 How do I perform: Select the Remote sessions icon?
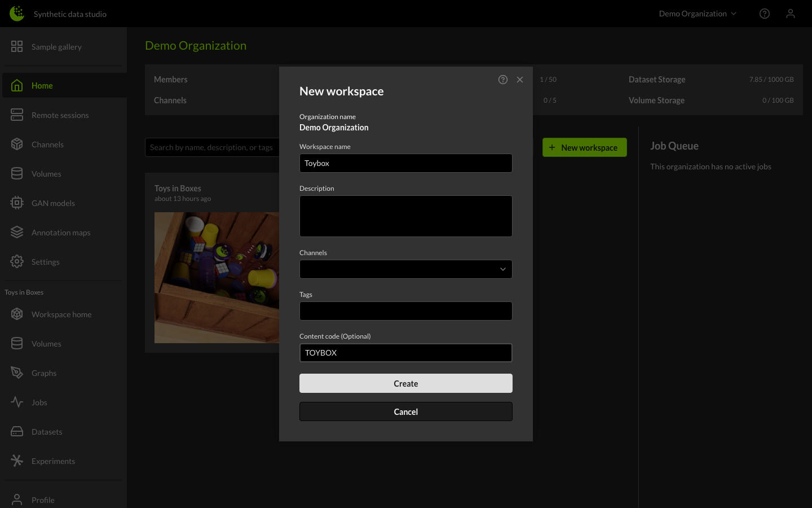(x=17, y=115)
